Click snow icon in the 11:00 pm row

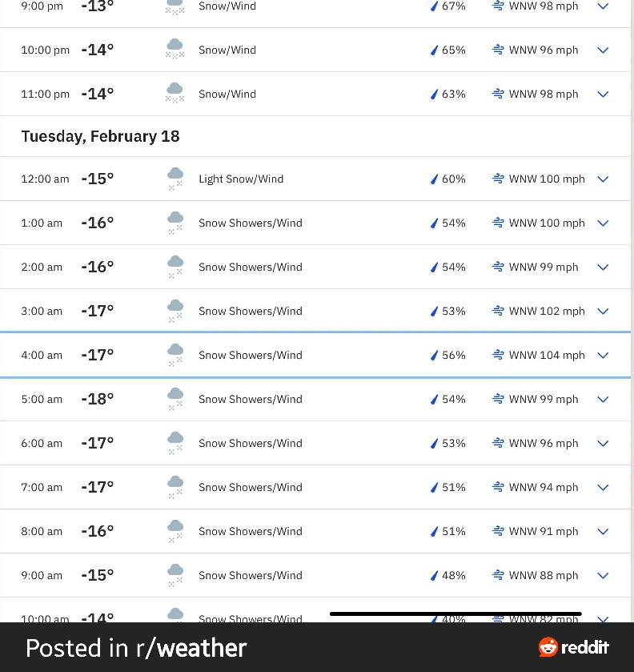point(175,93)
